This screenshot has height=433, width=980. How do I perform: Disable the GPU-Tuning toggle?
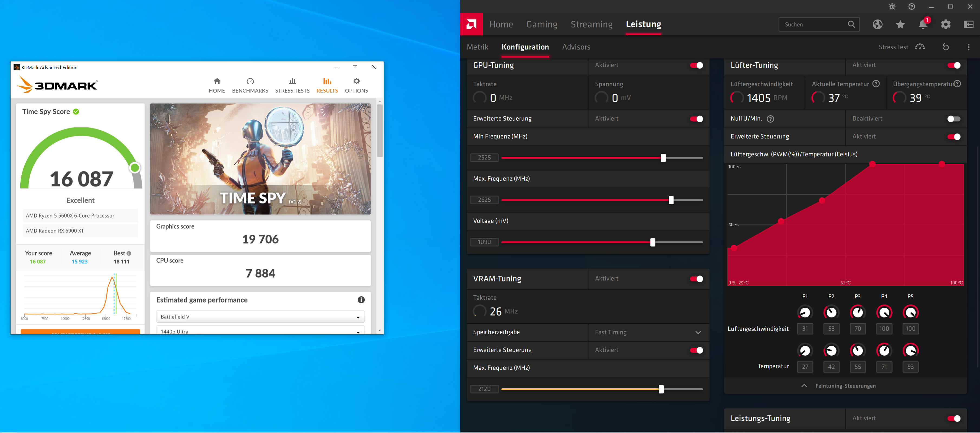(696, 65)
